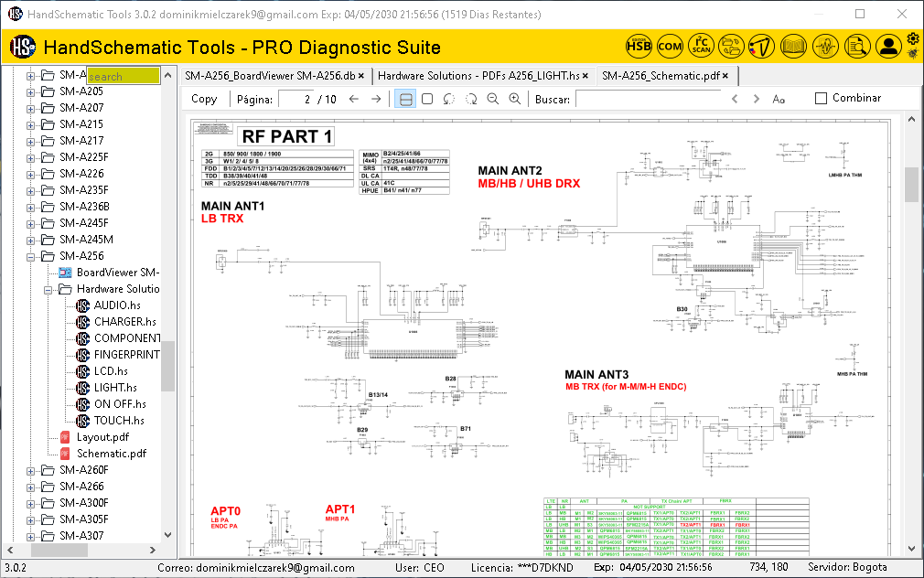
Task: Open the COM port tool
Action: coord(670,46)
